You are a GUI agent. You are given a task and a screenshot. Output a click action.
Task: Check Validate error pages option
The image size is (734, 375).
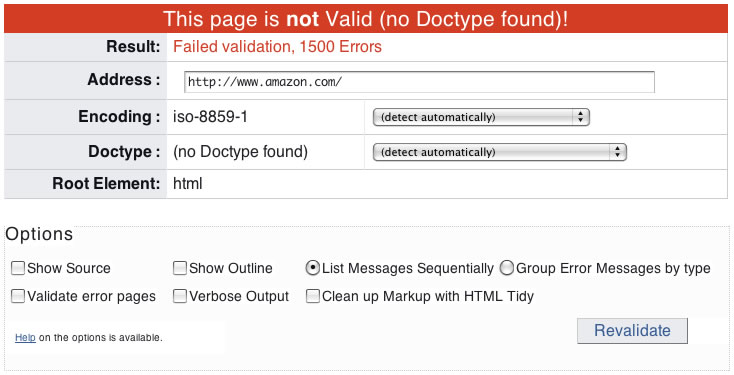point(18,296)
